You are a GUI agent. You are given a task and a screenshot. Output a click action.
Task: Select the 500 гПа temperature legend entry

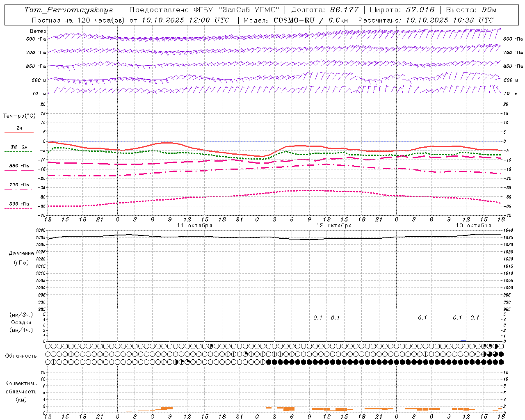[x=19, y=204]
